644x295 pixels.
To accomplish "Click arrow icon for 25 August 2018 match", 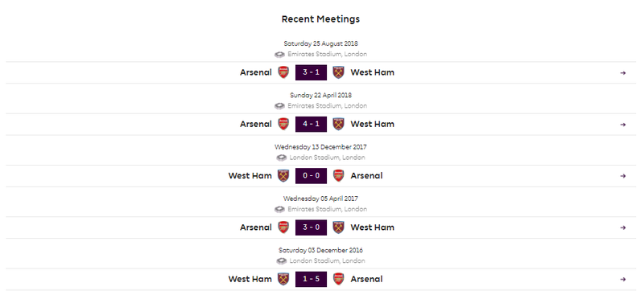I will (622, 73).
